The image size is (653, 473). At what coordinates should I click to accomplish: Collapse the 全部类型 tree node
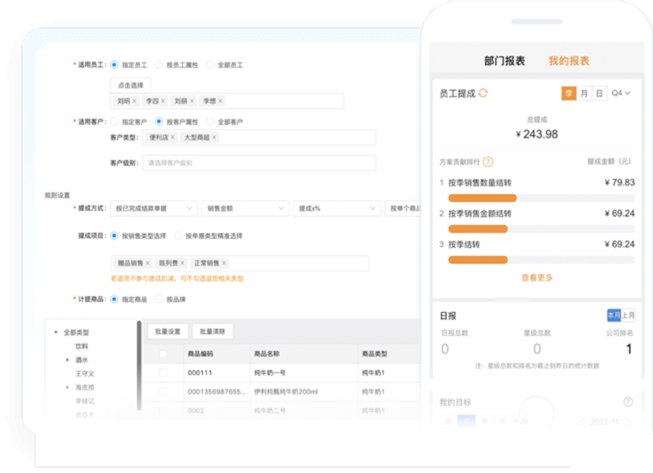[x=56, y=332]
